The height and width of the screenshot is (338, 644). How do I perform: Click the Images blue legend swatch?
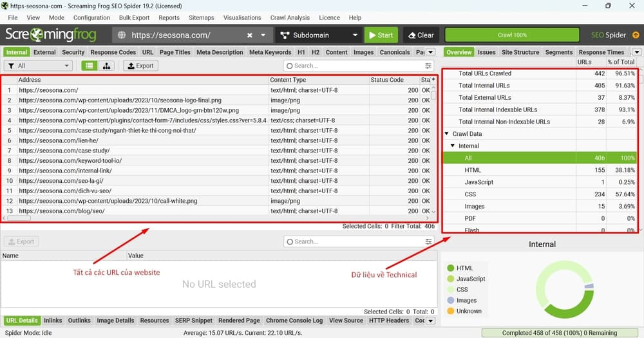451,300
